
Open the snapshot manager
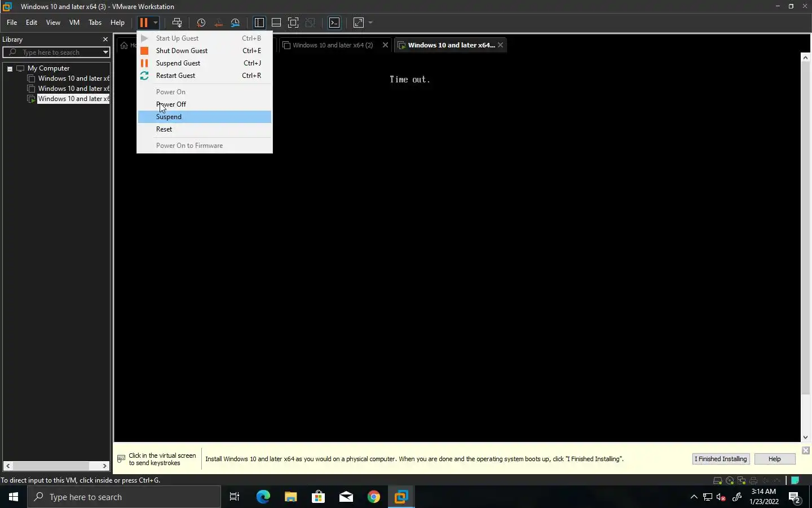(236, 23)
